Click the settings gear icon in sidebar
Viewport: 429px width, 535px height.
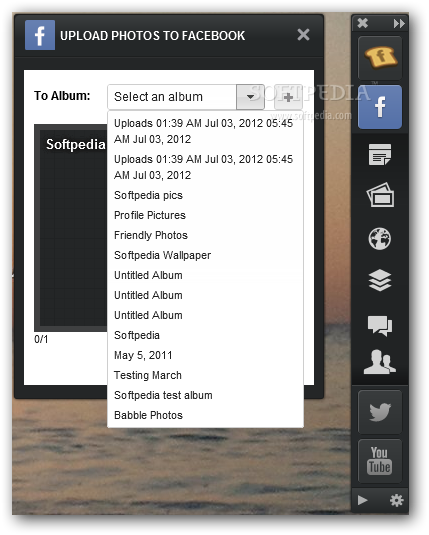click(397, 501)
